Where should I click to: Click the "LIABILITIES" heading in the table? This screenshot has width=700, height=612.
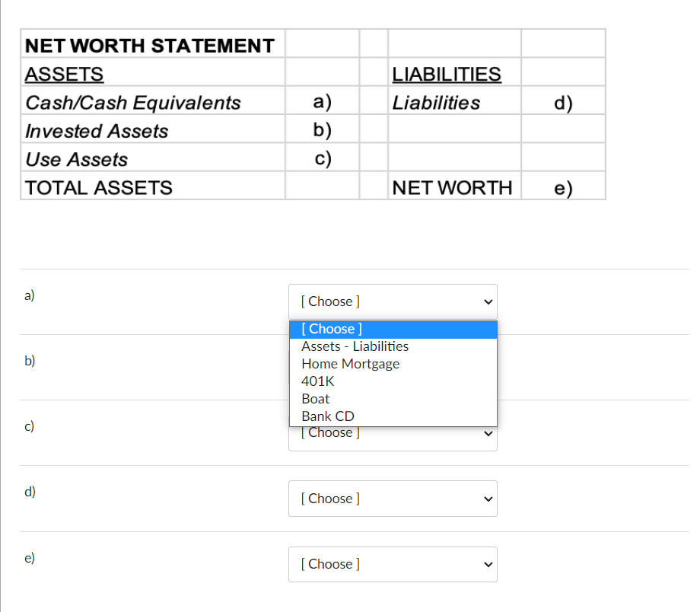click(x=447, y=73)
